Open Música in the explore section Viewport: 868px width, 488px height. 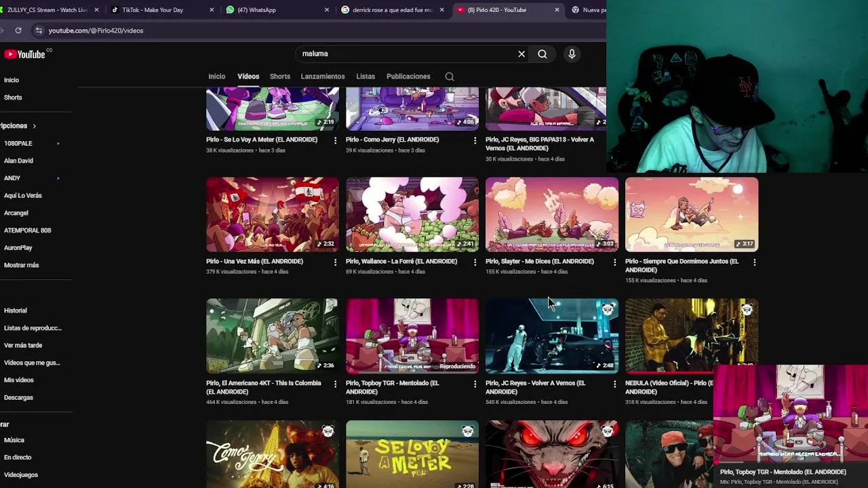pyautogui.click(x=14, y=441)
